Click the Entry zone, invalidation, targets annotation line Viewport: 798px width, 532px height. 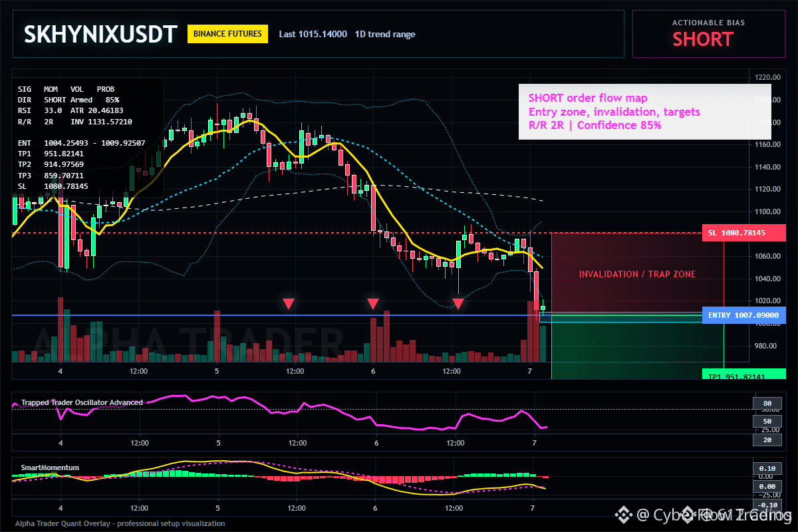pos(614,112)
